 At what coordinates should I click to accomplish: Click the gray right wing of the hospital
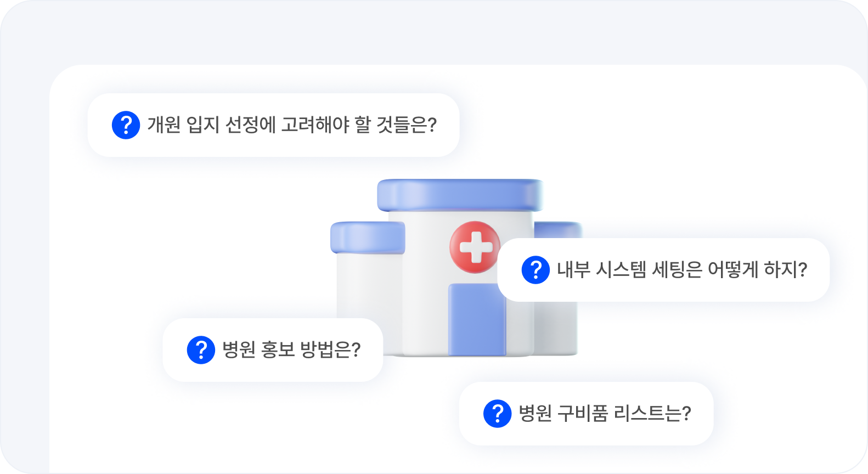pyautogui.click(x=555, y=328)
